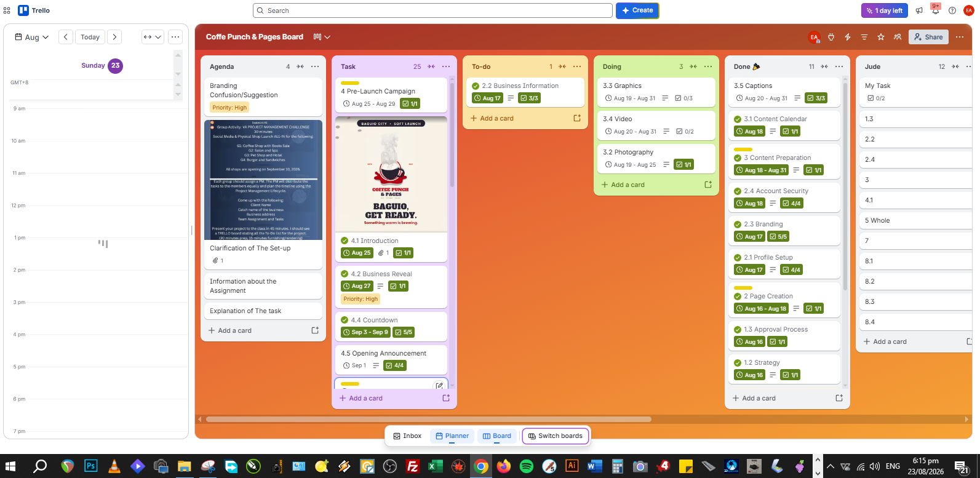This screenshot has height=478, width=980.
Task: Click the Create button
Action: click(637, 10)
